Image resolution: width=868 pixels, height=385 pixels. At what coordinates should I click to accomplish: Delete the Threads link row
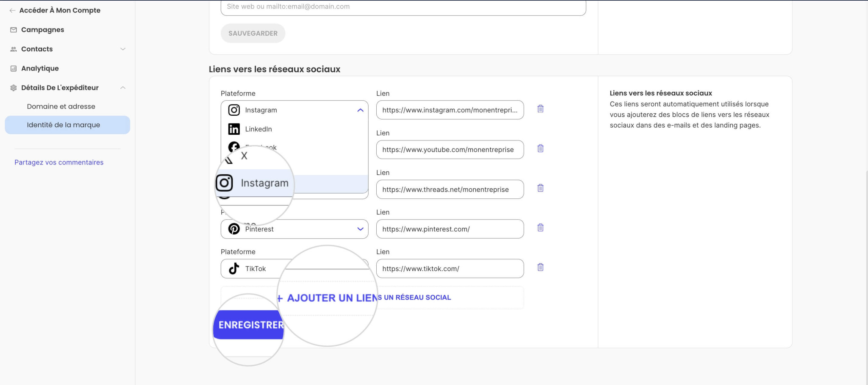(540, 188)
